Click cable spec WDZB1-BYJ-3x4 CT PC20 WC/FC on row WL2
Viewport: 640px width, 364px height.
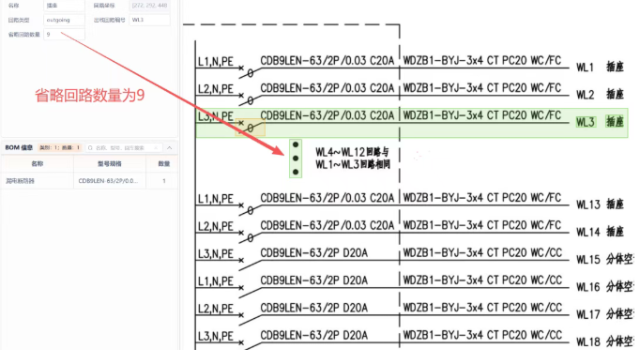coord(482,88)
